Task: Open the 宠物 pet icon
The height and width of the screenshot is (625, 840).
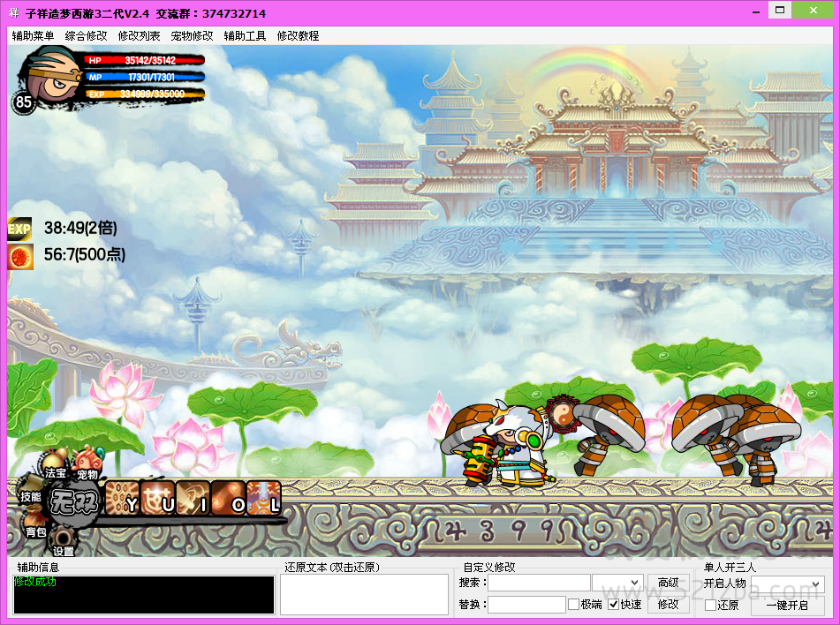Action: [x=87, y=465]
